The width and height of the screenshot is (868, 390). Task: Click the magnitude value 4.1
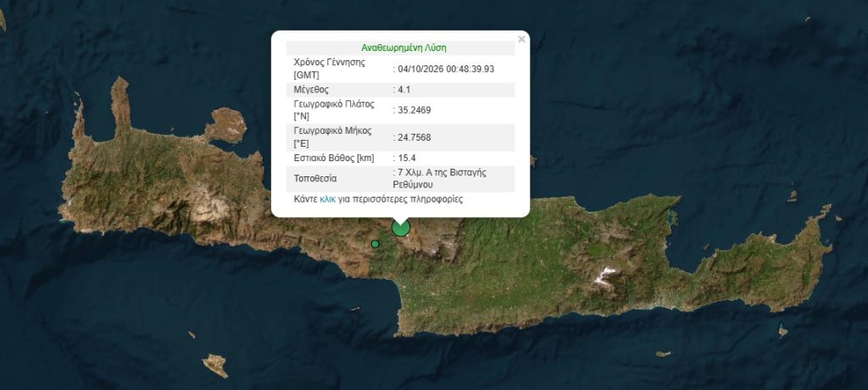tap(404, 90)
